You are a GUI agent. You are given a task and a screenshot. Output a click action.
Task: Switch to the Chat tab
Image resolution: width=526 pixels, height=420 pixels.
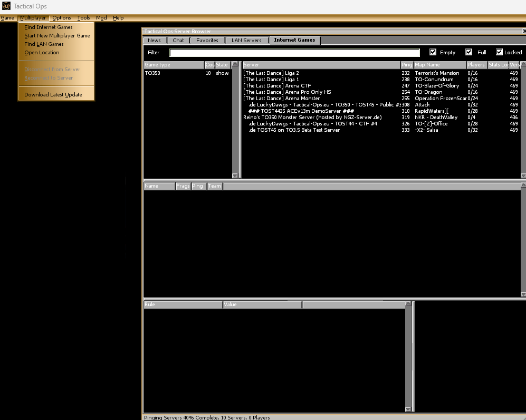[178, 40]
